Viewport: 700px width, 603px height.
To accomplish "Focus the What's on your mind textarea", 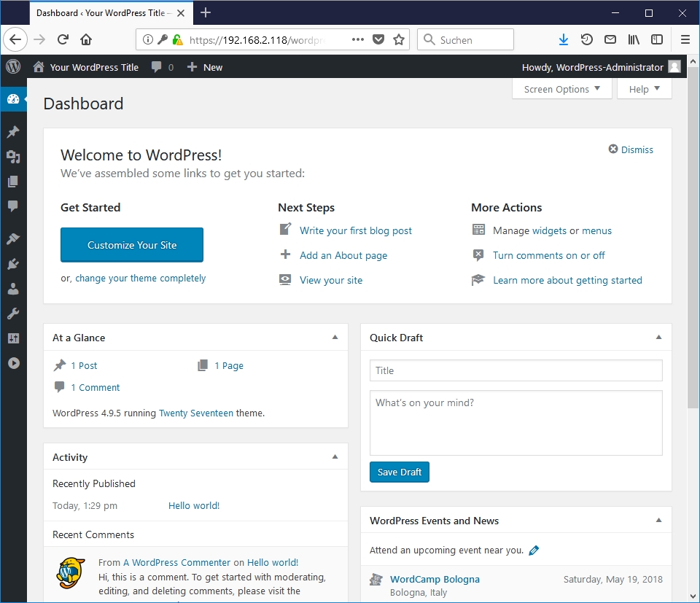I will click(516, 423).
